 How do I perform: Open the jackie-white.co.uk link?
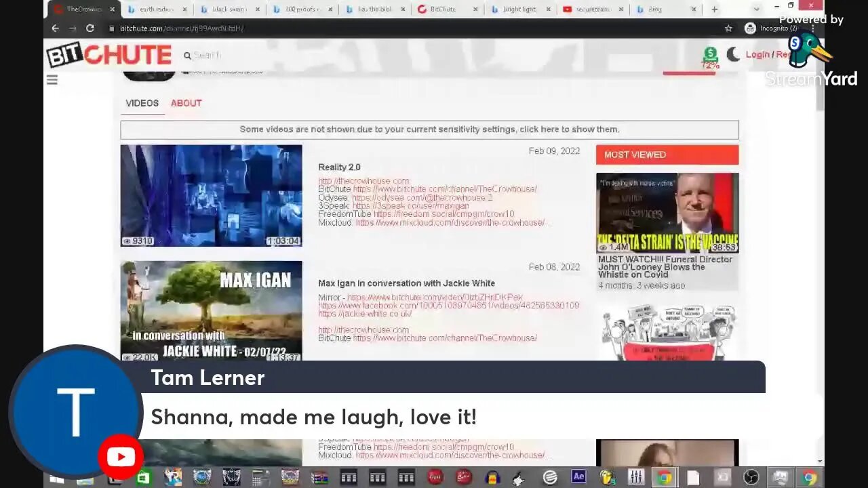coord(365,314)
